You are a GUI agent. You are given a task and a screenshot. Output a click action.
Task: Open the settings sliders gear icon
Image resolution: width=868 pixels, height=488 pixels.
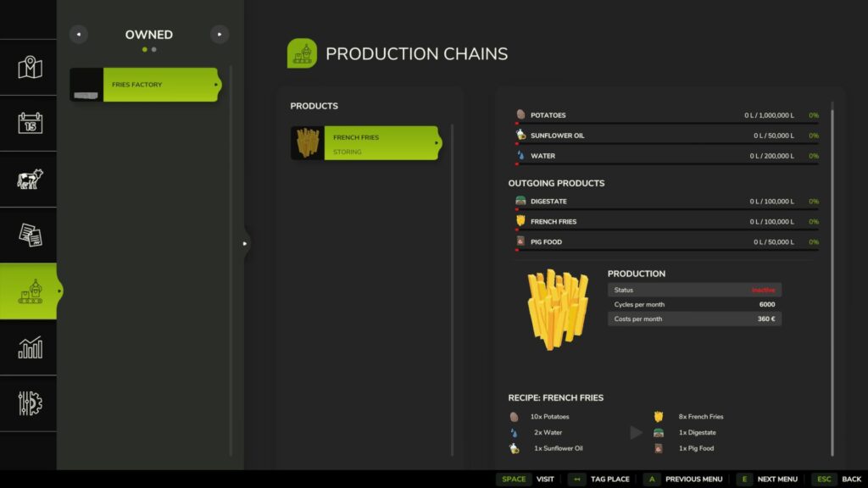tap(30, 403)
